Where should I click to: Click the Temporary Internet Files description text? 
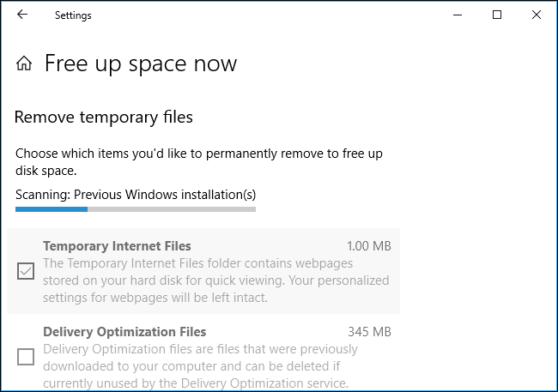click(215, 280)
